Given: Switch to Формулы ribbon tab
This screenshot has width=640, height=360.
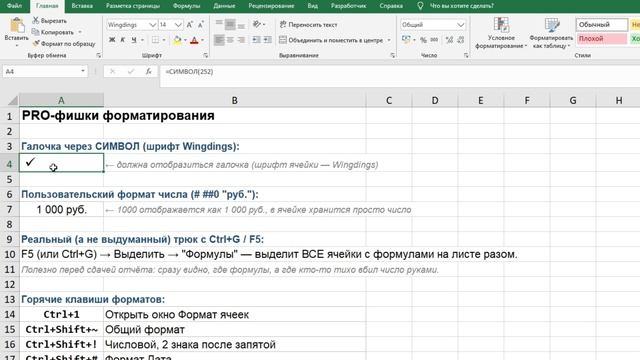Looking at the screenshot, I should pos(186,6).
